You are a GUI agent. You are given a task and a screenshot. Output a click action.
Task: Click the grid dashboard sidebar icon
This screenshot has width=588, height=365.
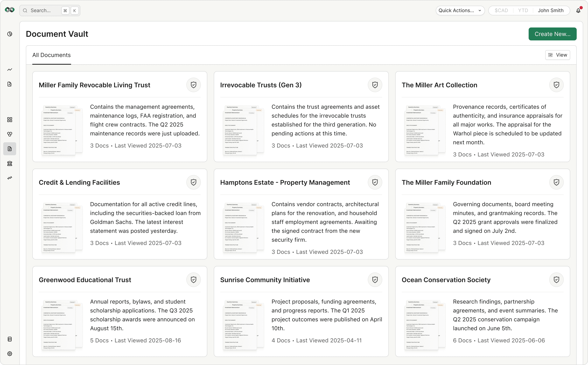point(10,120)
